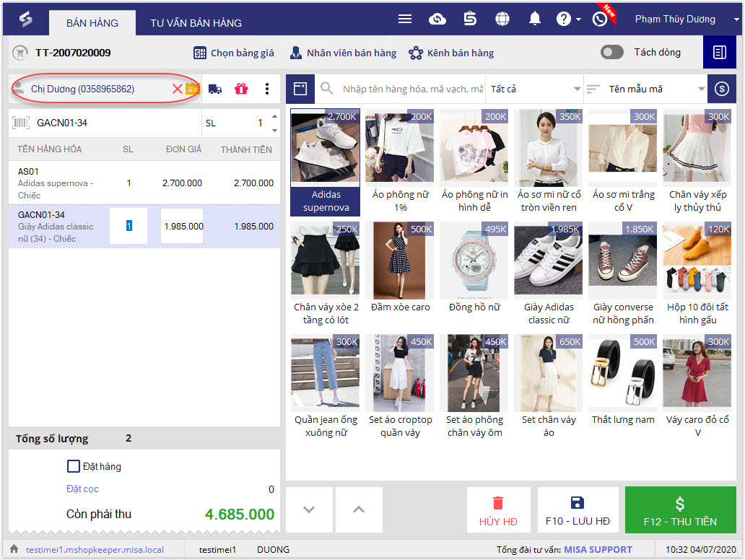
Task: Select the AS01 Adidas supernova row
Action: (144, 183)
